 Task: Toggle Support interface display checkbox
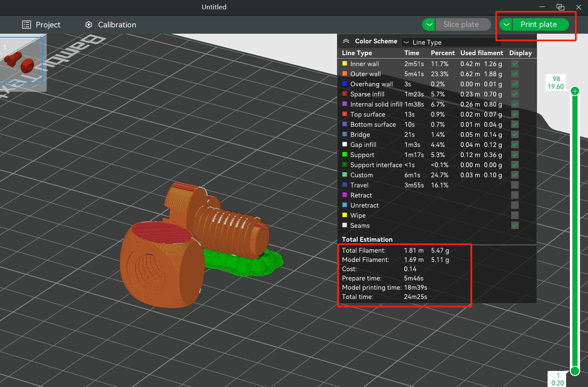click(515, 165)
